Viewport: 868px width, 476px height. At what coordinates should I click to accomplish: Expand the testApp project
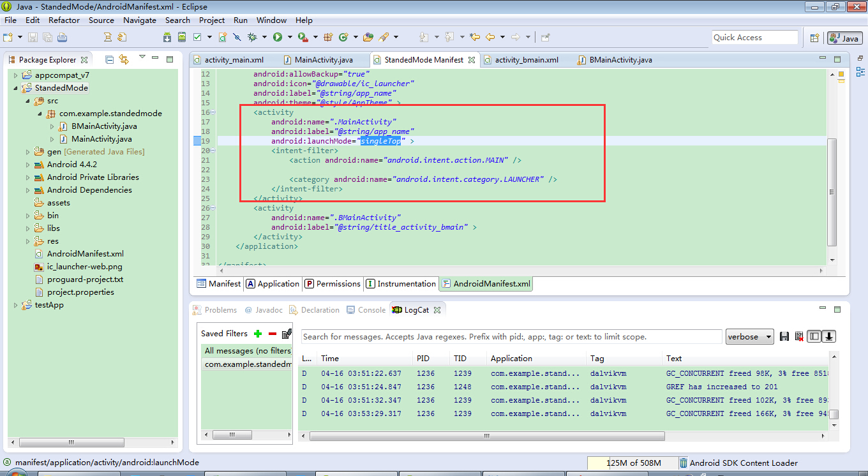pos(15,305)
